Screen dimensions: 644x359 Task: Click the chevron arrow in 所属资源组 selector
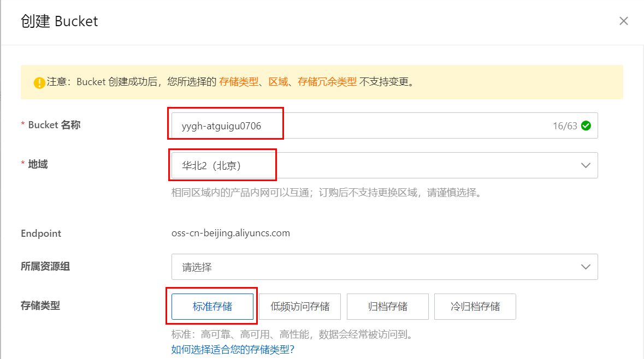(586, 267)
